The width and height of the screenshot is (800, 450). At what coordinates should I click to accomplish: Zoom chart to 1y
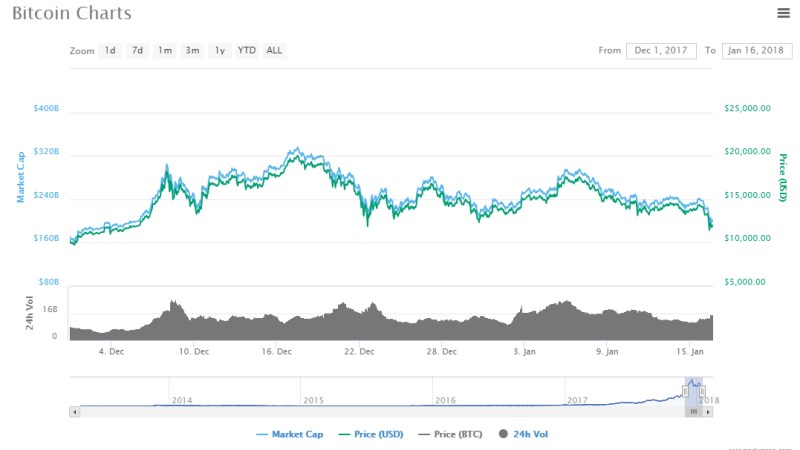pyautogui.click(x=219, y=50)
